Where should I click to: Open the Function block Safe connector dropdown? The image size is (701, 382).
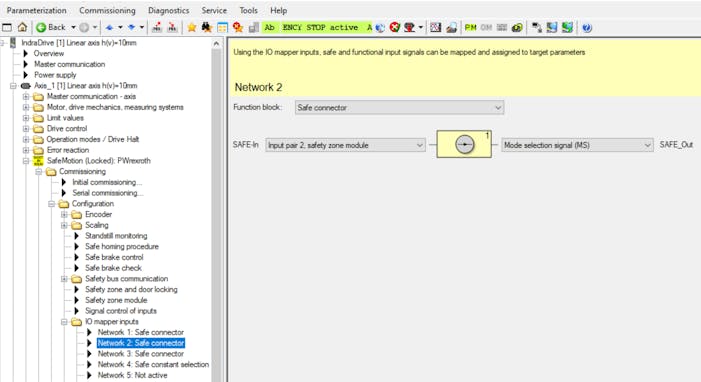pos(399,107)
